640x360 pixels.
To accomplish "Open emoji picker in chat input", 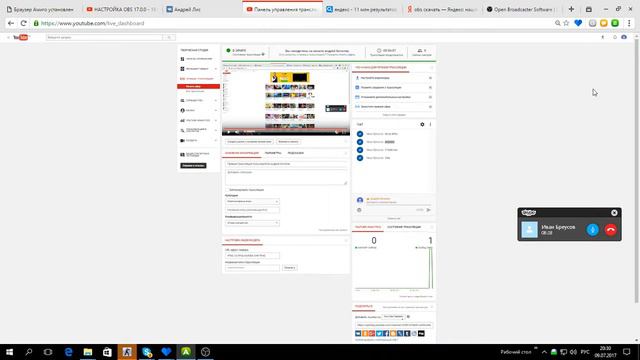I will point(359,210).
